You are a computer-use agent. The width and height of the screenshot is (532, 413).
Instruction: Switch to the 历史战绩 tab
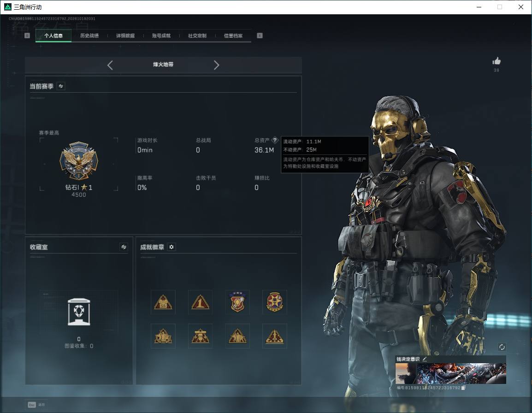pos(89,35)
